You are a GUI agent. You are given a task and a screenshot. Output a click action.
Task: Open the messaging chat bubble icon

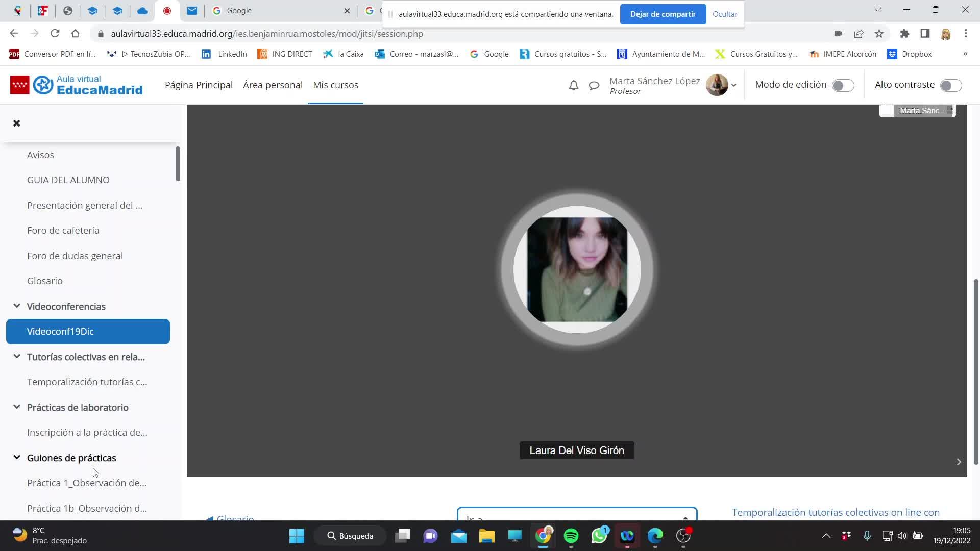tap(594, 85)
